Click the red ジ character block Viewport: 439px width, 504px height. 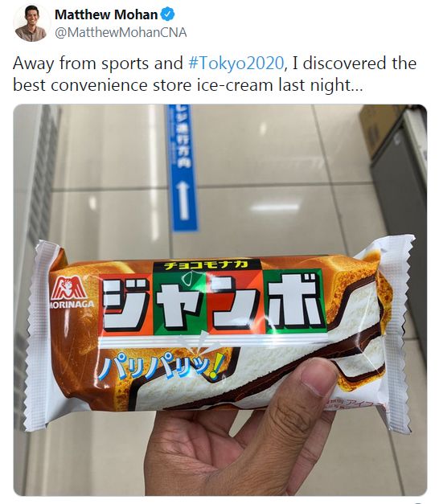127,304
